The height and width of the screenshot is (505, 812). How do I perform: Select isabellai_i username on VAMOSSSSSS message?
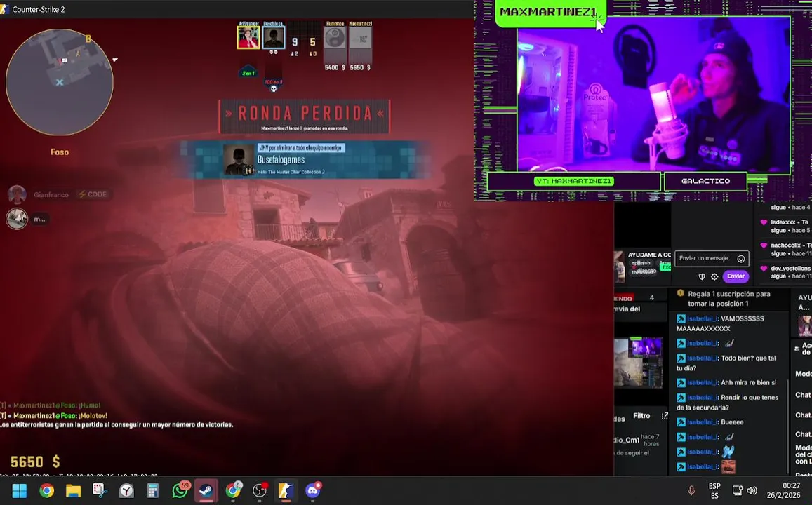(703, 318)
